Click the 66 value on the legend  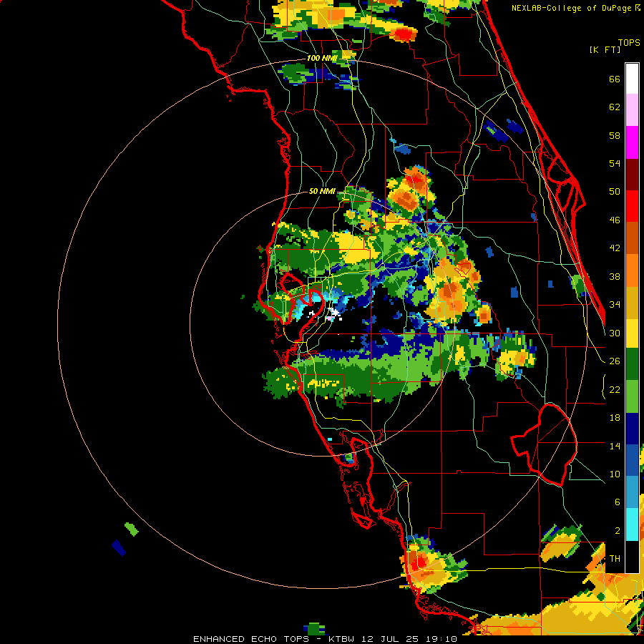pos(615,79)
